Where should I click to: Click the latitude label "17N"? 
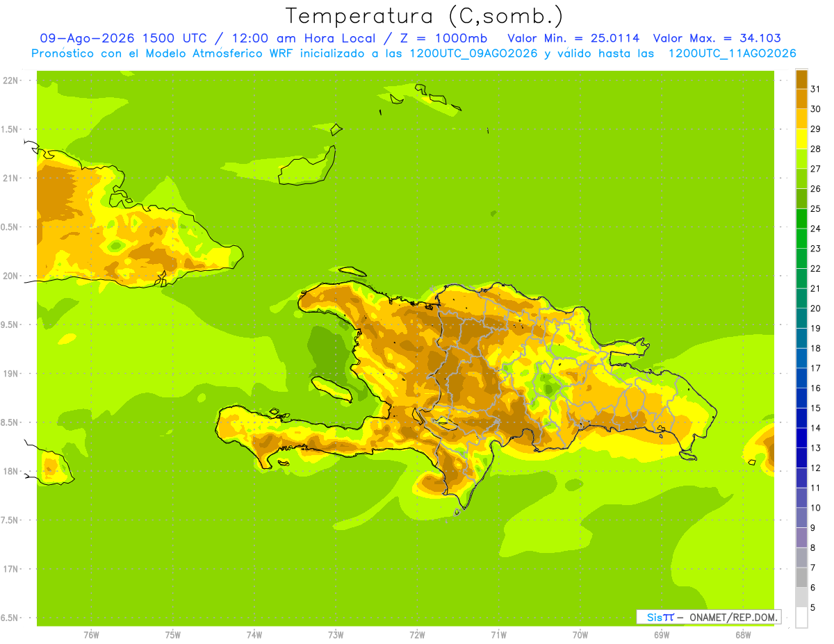[x=10, y=569]
